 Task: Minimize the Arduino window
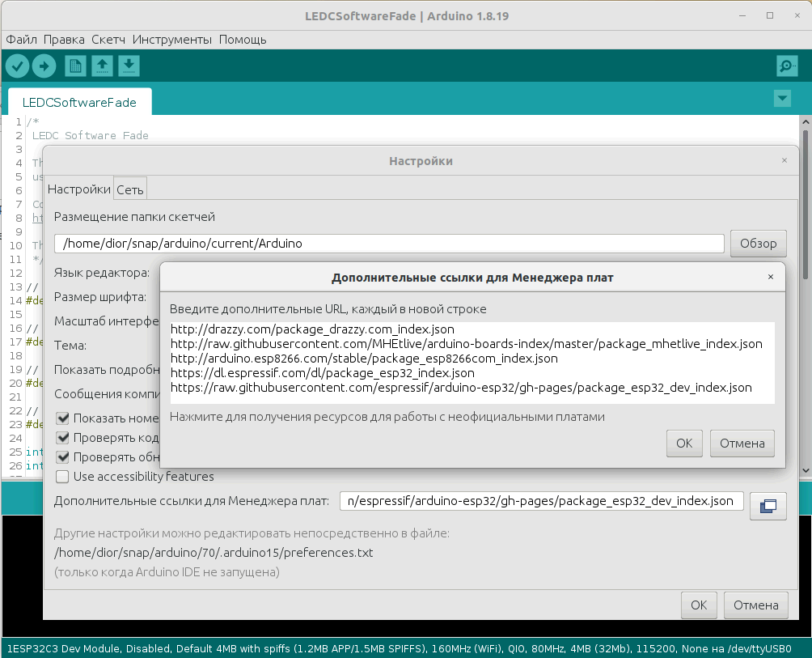pyautogui.click(x=742, y=15)
